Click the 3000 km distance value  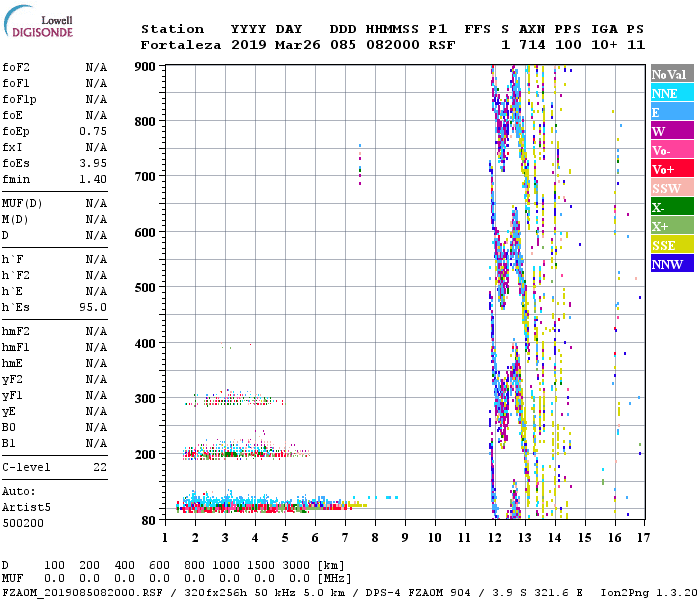(296, 566)
